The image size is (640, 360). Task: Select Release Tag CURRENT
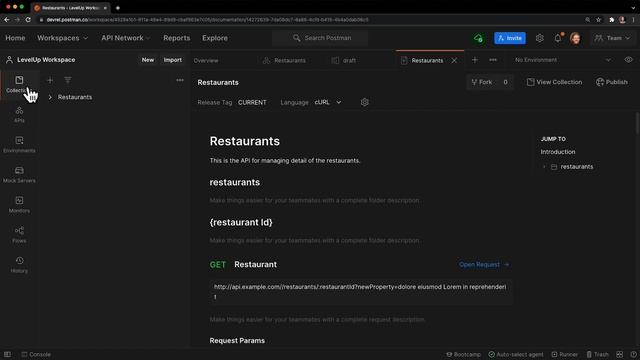click(x=252, y=102)
